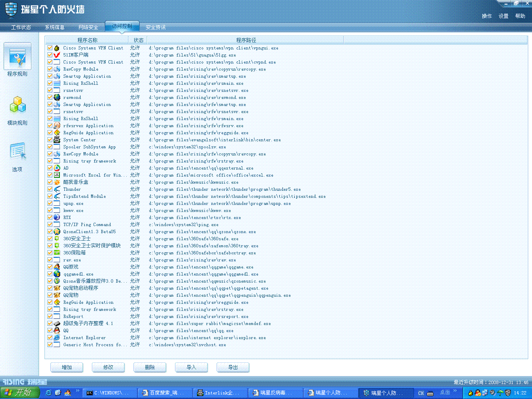Switch to the 系统信息 tab
Viewport: 532px width, 399px height.
(54, 27)
